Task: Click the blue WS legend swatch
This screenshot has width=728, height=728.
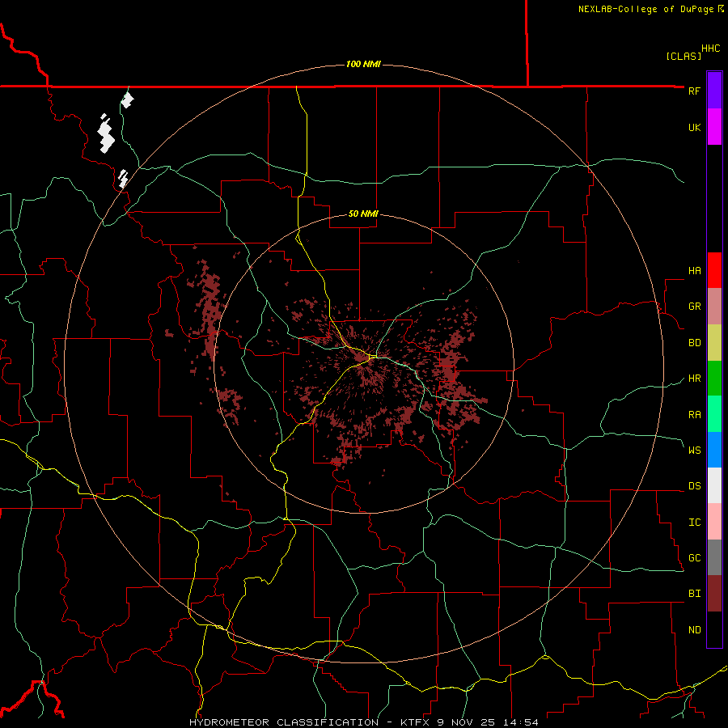Action: pos(714,450)
